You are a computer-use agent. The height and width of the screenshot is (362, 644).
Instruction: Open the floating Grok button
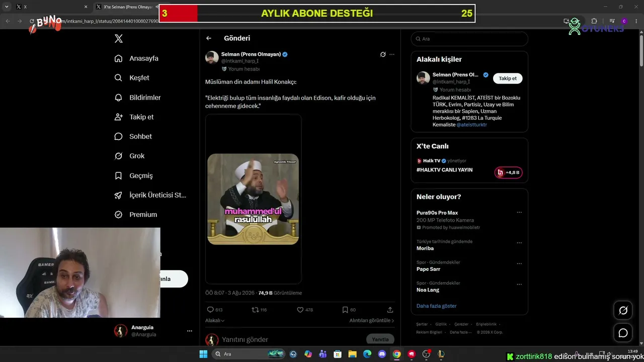click(623, 311)
